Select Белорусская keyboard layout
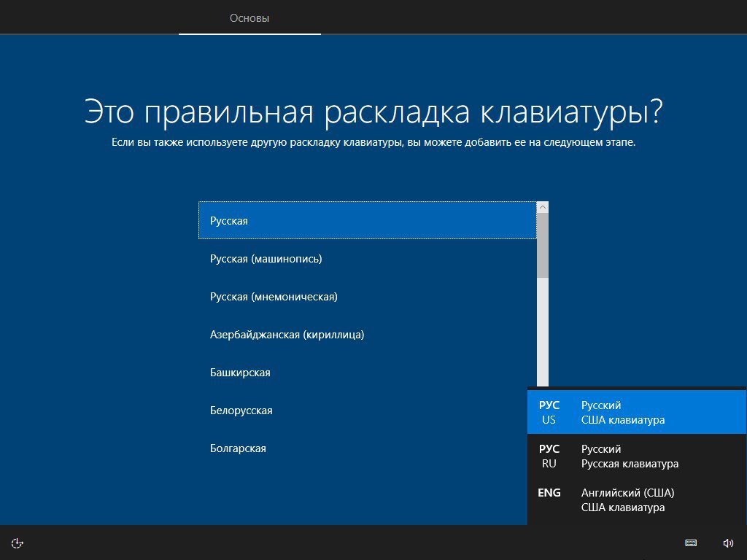 (363, 411)
